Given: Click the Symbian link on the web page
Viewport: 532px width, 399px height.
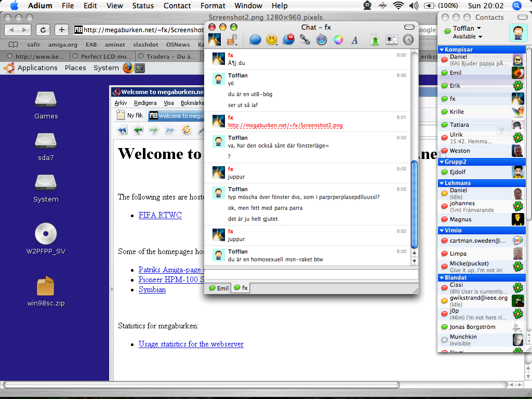Looking at the screenshot, I should tap(152, 289).
